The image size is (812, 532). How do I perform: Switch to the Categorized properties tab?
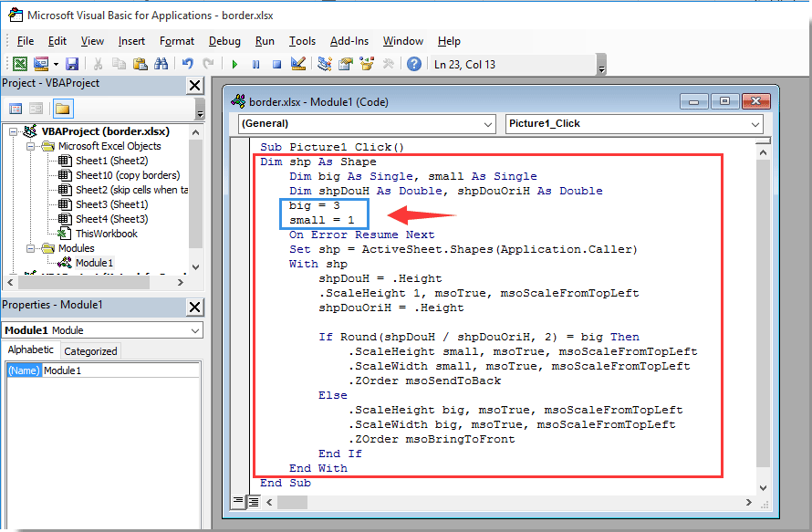coord(90,350)
